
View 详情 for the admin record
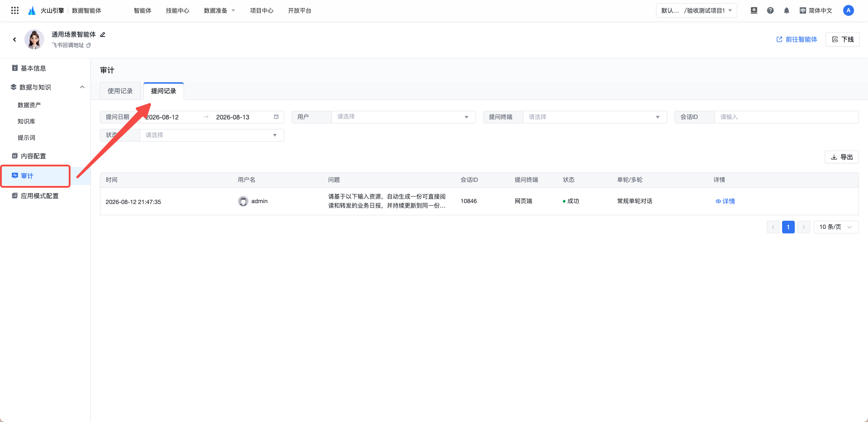[x=725, y=201]
